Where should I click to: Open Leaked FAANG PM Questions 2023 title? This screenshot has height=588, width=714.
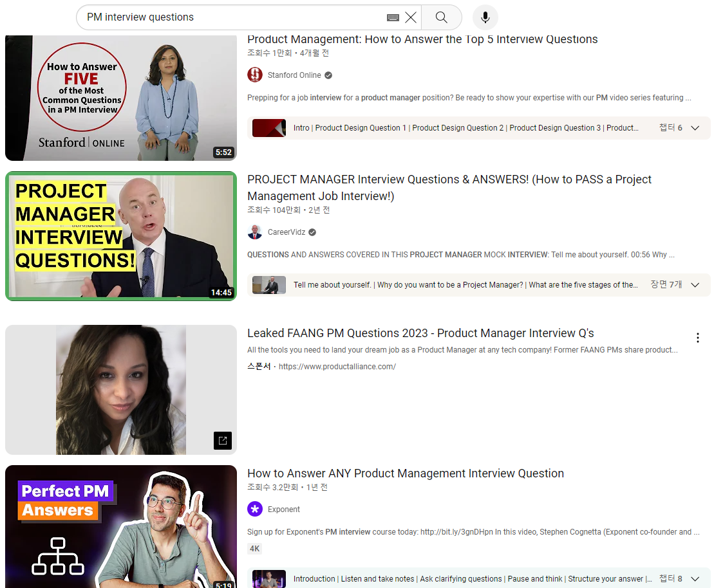[x=420, y=333]
